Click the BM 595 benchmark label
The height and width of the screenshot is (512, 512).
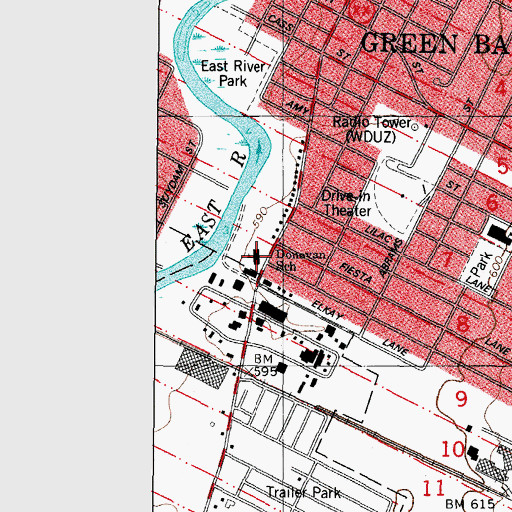tap(265, 365)
